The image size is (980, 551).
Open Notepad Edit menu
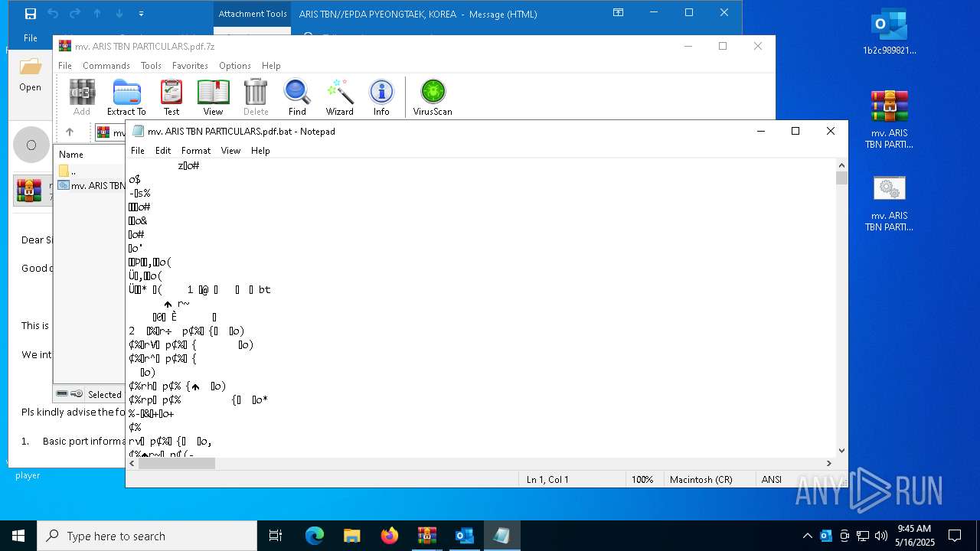click(x=163, y=151)
